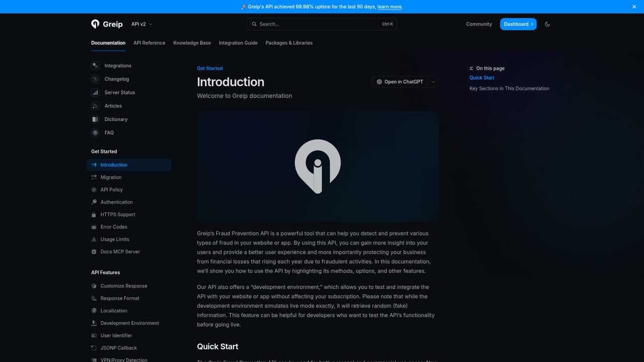644x362 pixels.
Task: Click the HTTPS Support lock icon
Action: point(94,215)
